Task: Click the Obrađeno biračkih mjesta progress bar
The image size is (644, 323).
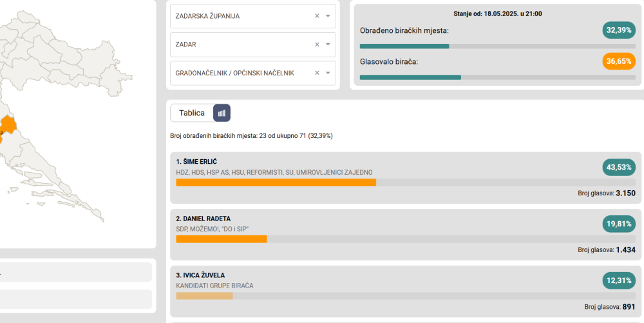Action: [x=497, y=46]
